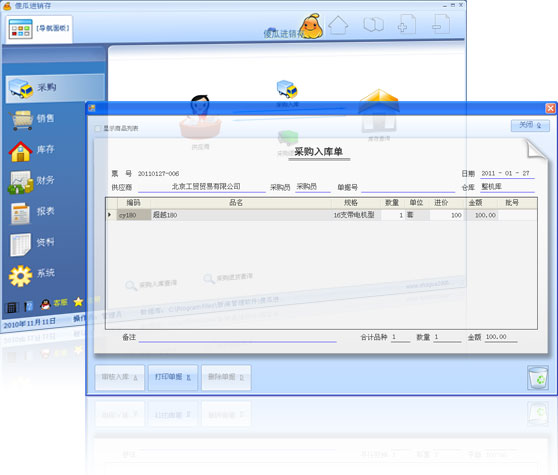The image size is (558, 475).
Task: Open the 仓库 warehouse dropdown field
Action: coord(507,187)
